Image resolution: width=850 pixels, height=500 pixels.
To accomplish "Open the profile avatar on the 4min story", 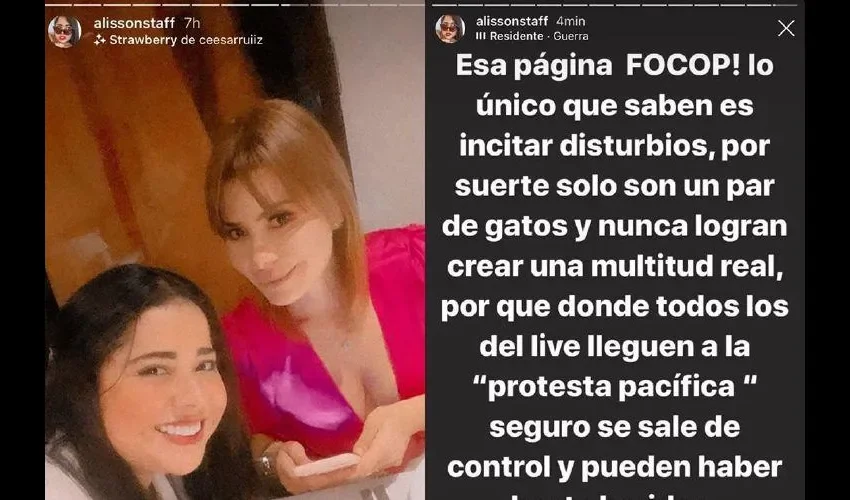I will tap(450, 29).
